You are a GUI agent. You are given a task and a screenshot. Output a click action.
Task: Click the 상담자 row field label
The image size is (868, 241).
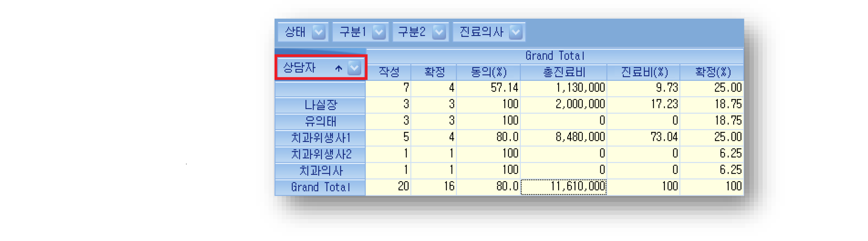(299, 68)
